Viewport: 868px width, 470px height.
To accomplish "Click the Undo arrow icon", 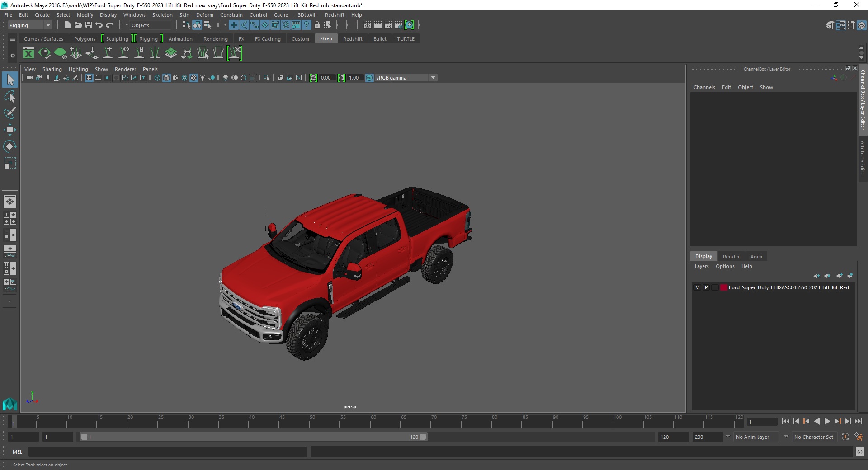I will (99, 25).
